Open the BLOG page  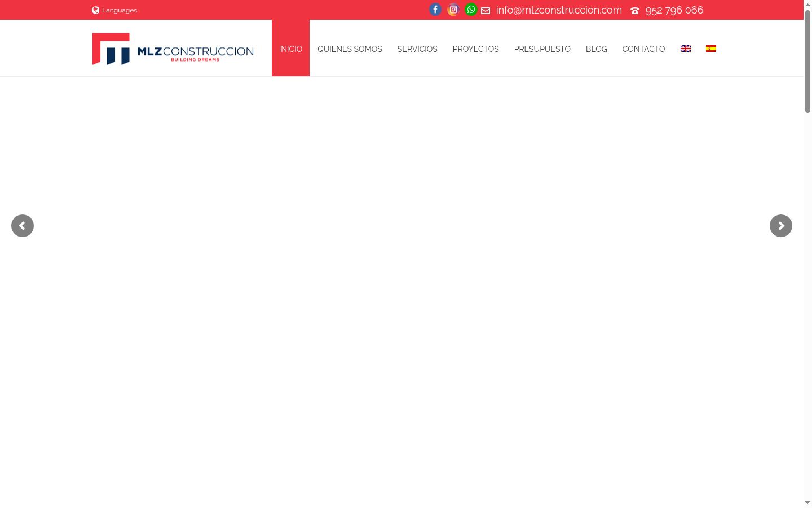(597, 49)
